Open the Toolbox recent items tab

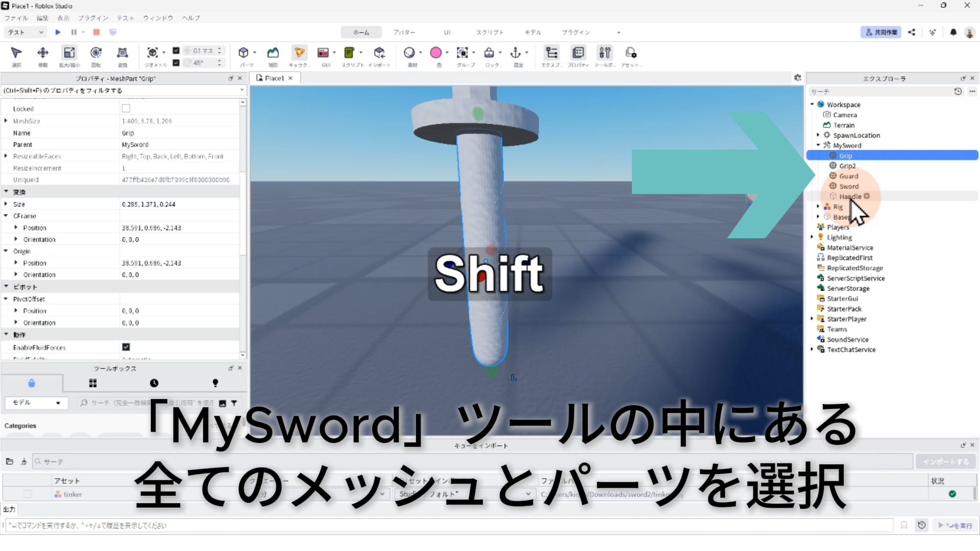pyautogui.click(x=154, y=383)
